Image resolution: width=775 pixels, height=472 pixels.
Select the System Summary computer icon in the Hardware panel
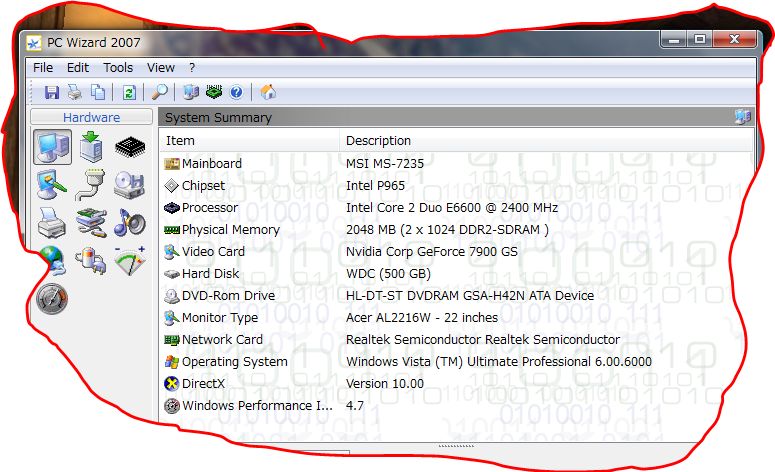52,147
